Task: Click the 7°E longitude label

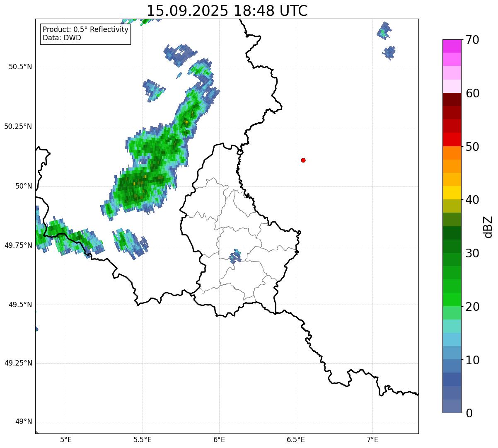Action: click(x=372, y=440)
